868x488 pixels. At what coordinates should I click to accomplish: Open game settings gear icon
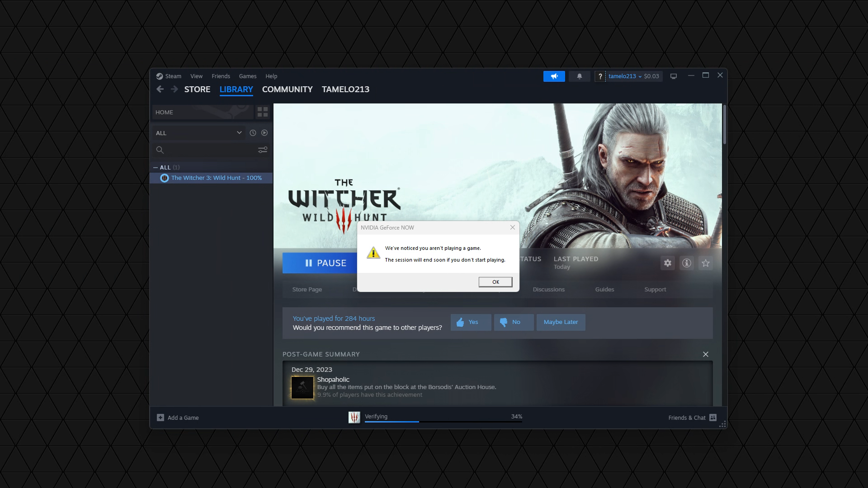667,263
